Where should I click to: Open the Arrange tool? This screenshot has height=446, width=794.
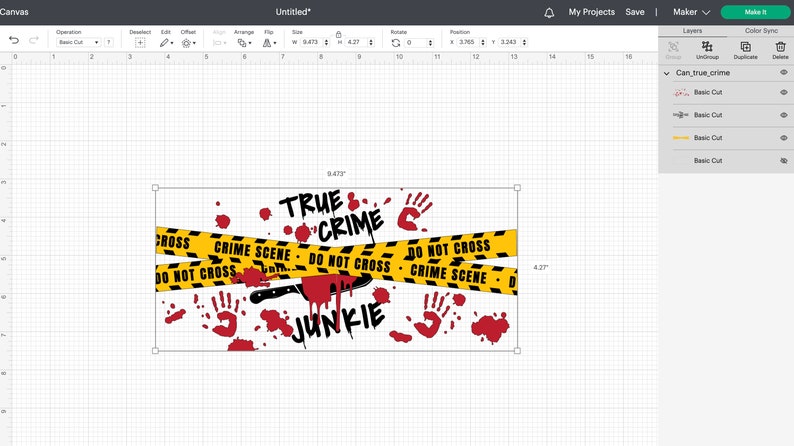pos(244,43)
